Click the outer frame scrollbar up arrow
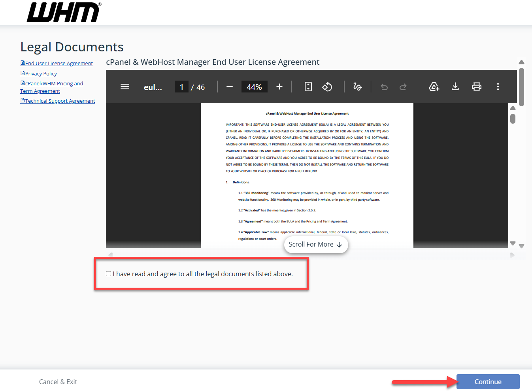 [521, 62]
